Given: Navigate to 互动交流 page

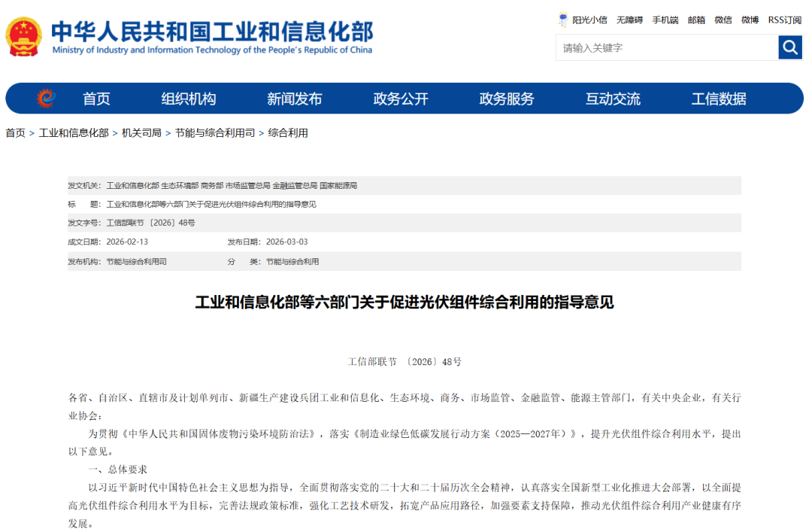Looking at the screenshot, I should [x=613, y=99].
